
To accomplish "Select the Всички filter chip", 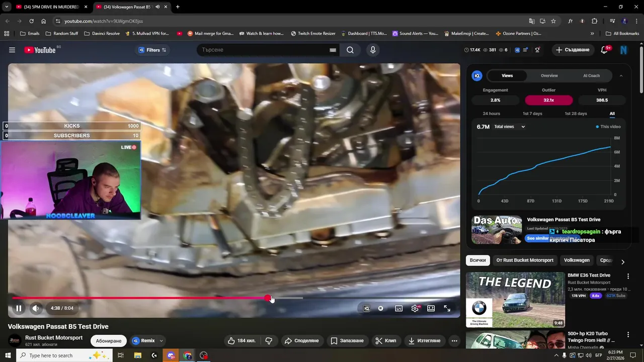I will point(478,260).
